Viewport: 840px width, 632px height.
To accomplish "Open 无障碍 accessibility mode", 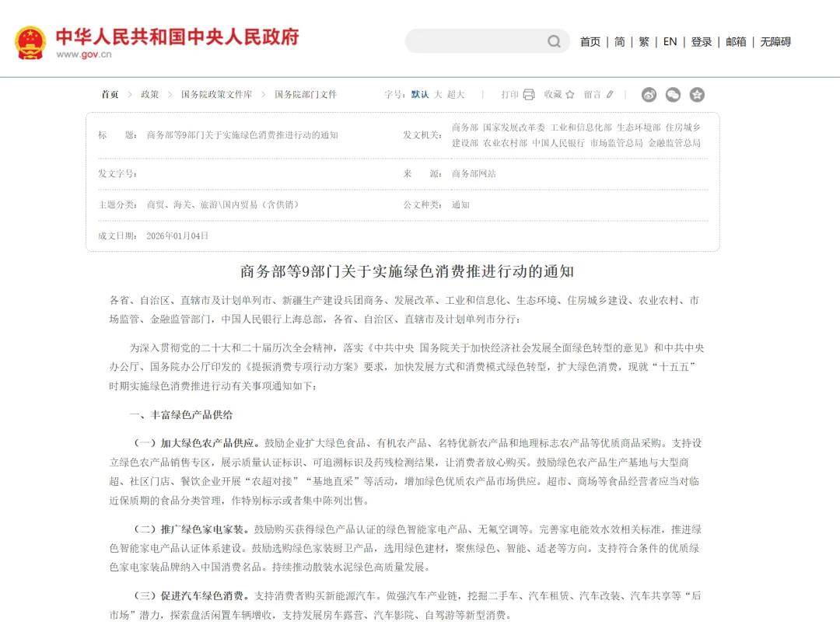I will click(x=775, y=42).
